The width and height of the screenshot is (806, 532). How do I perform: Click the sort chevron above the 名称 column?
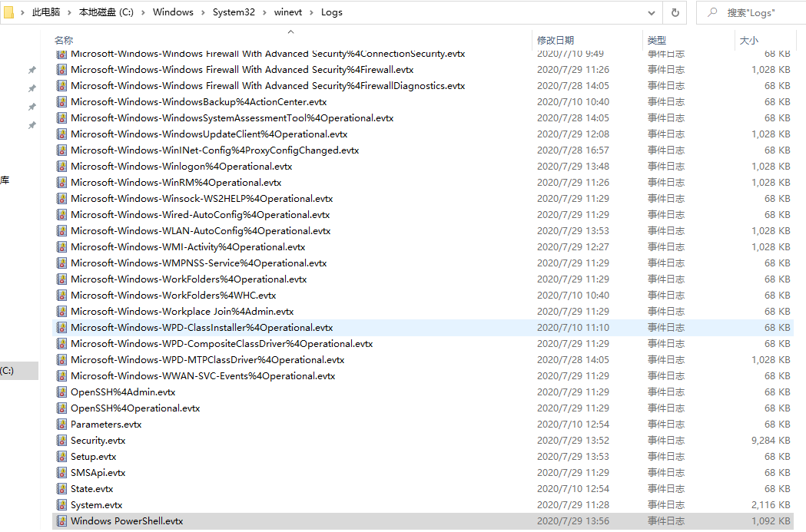click(x=290, y=33)
